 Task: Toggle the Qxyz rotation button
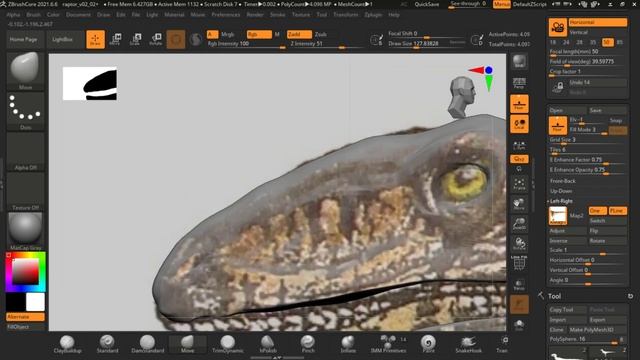(519, 159)
